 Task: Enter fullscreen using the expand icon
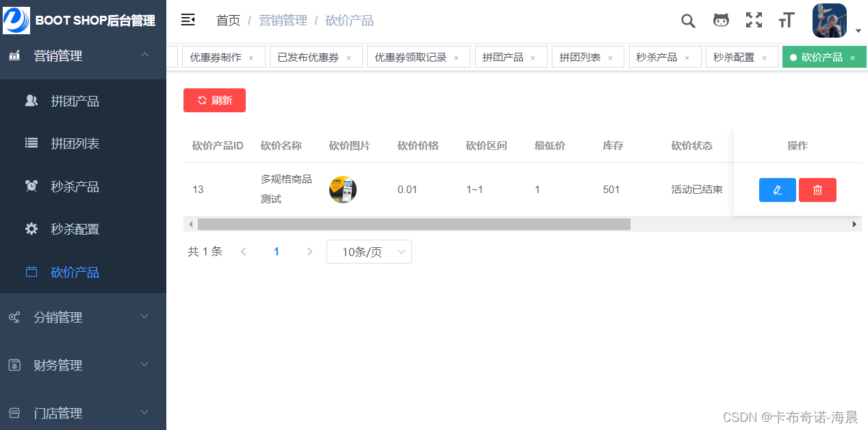(x=754, y=21)
